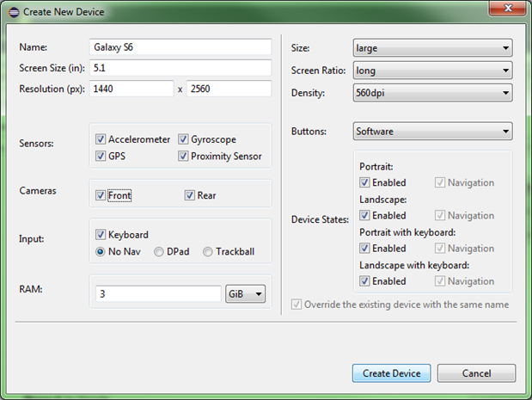Click the Name field containing Galaxy S6
Viewport: 532px width, 400px height.
point(180,46)
